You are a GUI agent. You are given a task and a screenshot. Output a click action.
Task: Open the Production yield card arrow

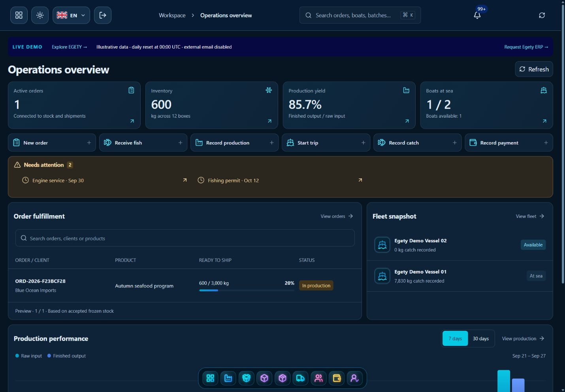point(407,121)
